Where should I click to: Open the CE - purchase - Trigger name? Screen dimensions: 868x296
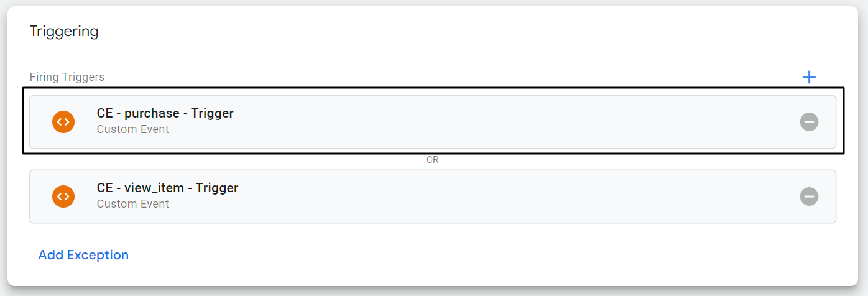click(165, 113)
